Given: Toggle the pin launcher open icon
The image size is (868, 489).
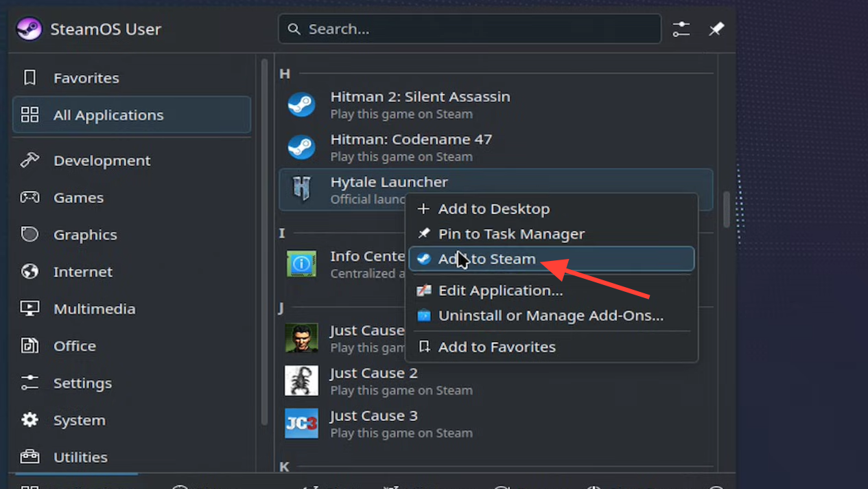Looking at the screenshot, I should point(716,29).
